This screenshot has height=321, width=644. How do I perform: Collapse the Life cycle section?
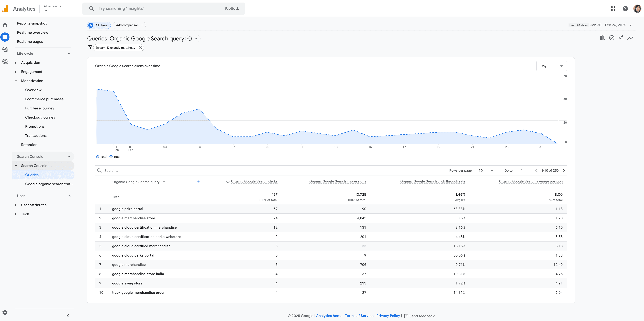pos(69,53)
